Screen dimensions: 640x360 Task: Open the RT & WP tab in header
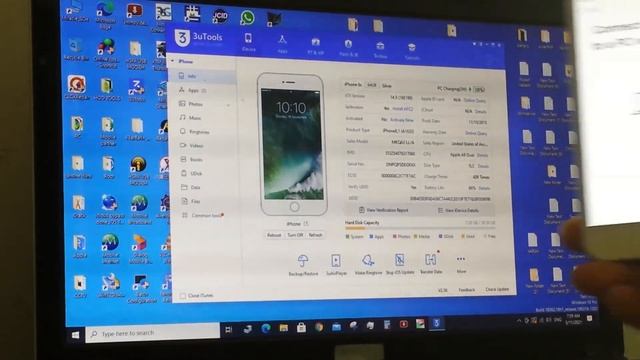[315, 46]
